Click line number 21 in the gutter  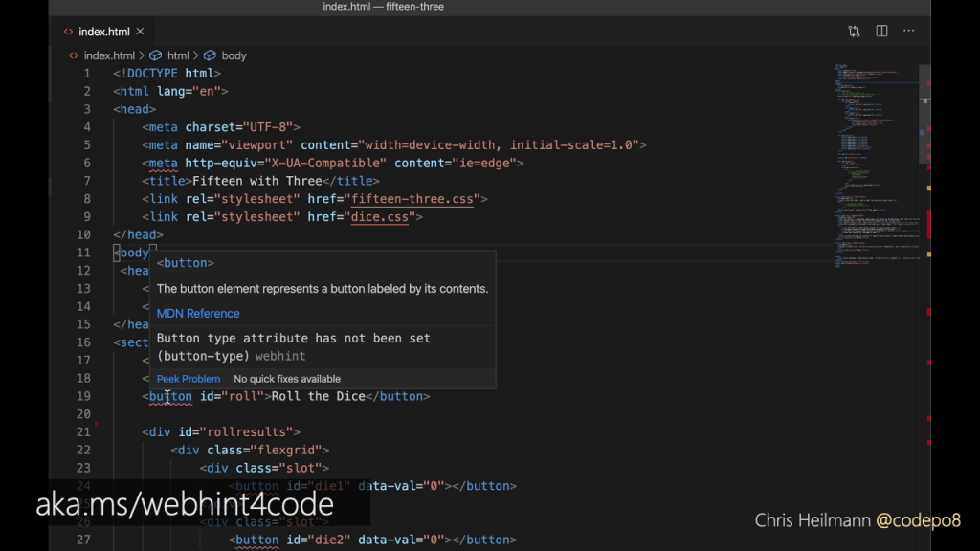pyautogui.click(x=84, y=432)
